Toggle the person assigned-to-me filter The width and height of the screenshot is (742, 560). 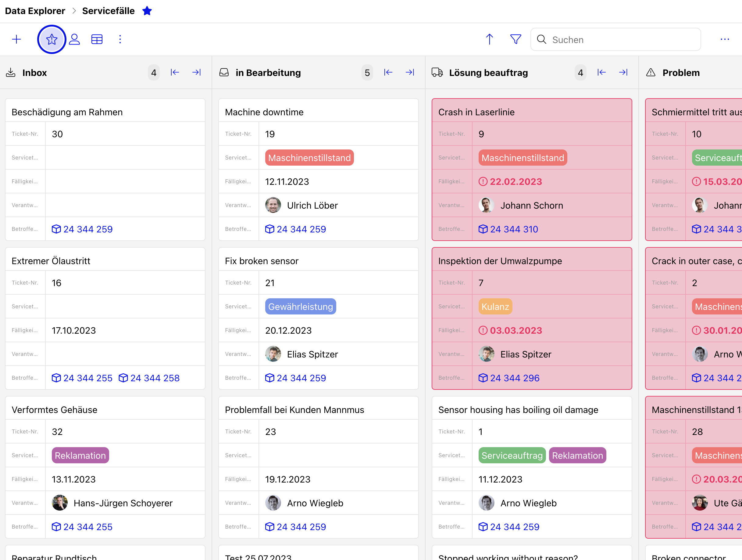click(74, 39)
